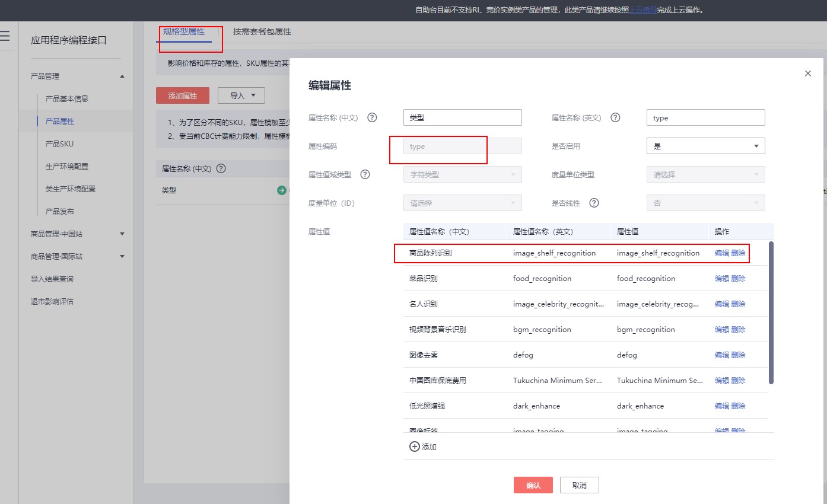Close the 编辑属性 dialog
Viewport: 827px width, 504px height.
(807, 74)
